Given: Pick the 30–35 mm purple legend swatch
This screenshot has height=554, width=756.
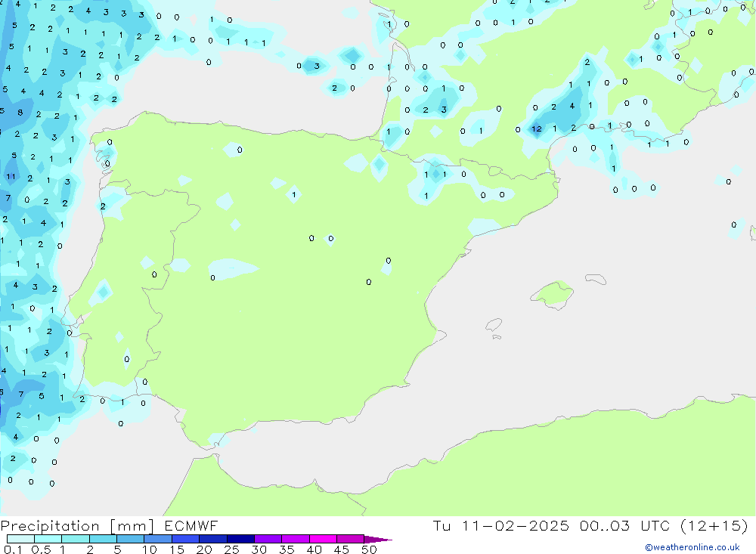Looking at the screenshot, I should coord(268,539).
